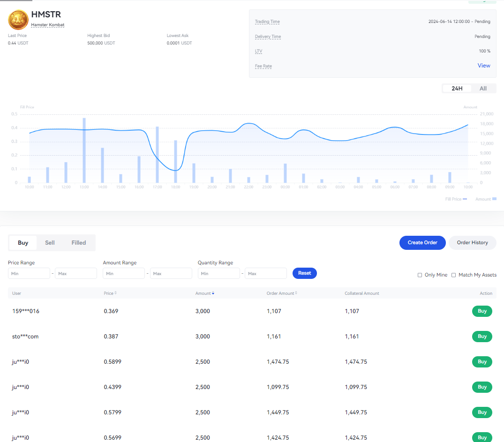
Task: Click the order amount 1,474.75 cell
Action: coord(278,362)
